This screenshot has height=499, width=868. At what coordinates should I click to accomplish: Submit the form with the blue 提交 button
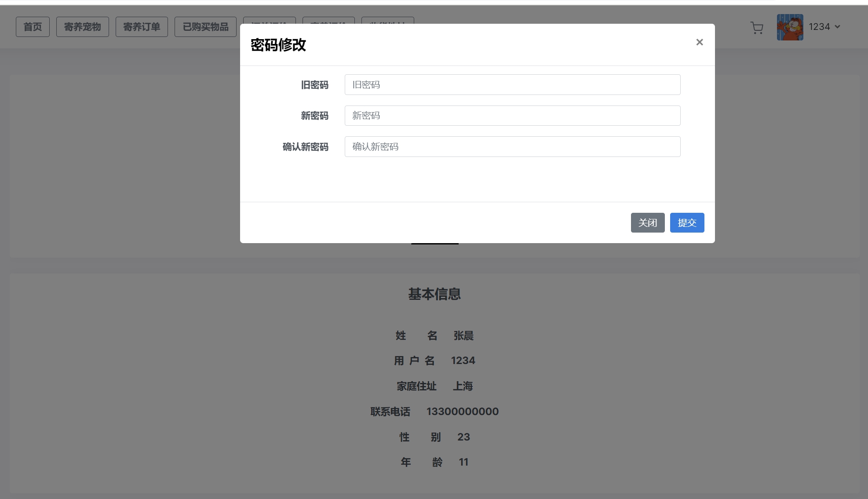(687, 223)
